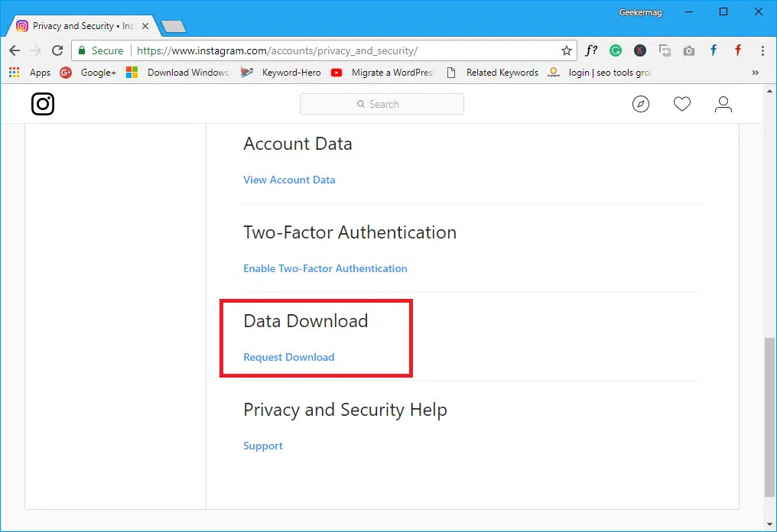View your profile using the person icon
The width and height of the screenshot is (777, 532).
click(x=723, y=103)
